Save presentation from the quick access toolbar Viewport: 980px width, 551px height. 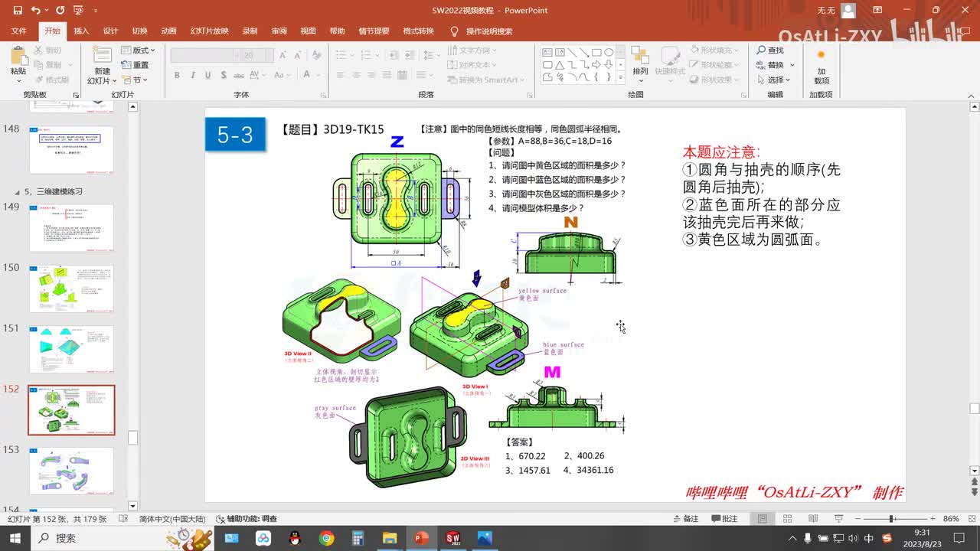click(x=16, y=11)
